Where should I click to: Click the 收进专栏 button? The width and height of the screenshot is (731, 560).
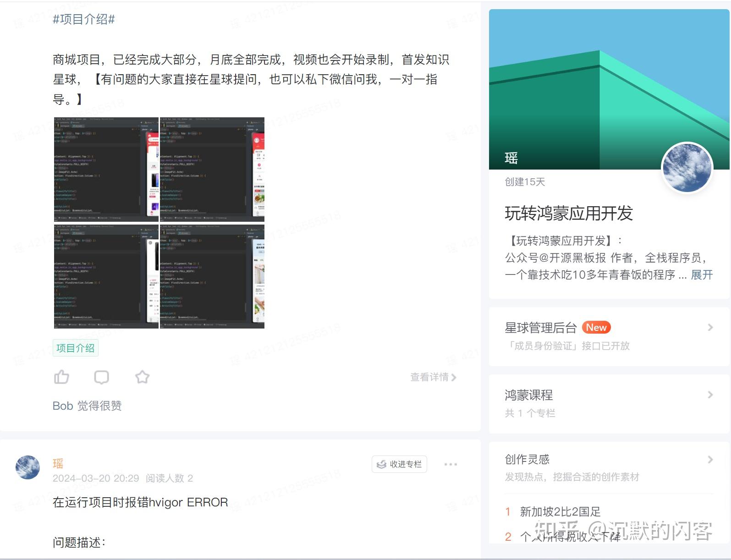click(x=400, y=464)
